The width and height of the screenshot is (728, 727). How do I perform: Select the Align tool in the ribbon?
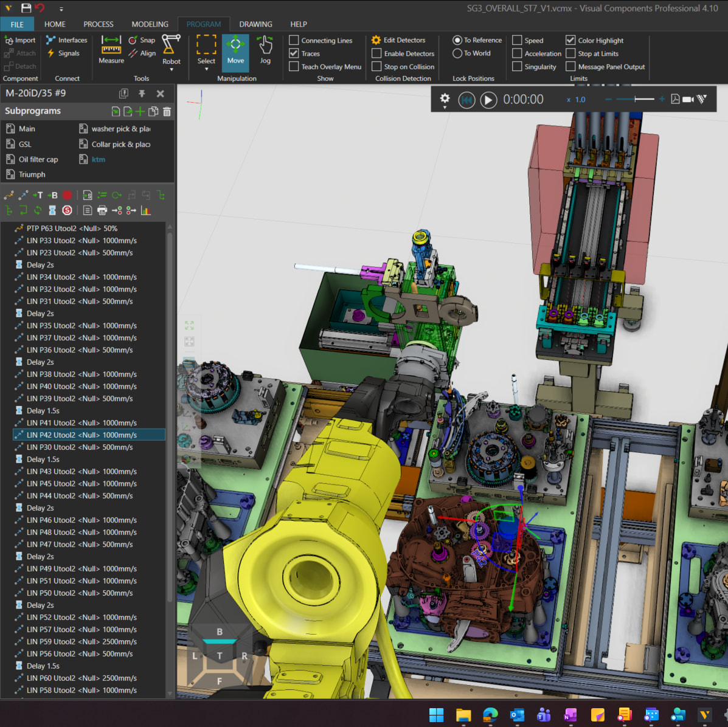point(143,53)
